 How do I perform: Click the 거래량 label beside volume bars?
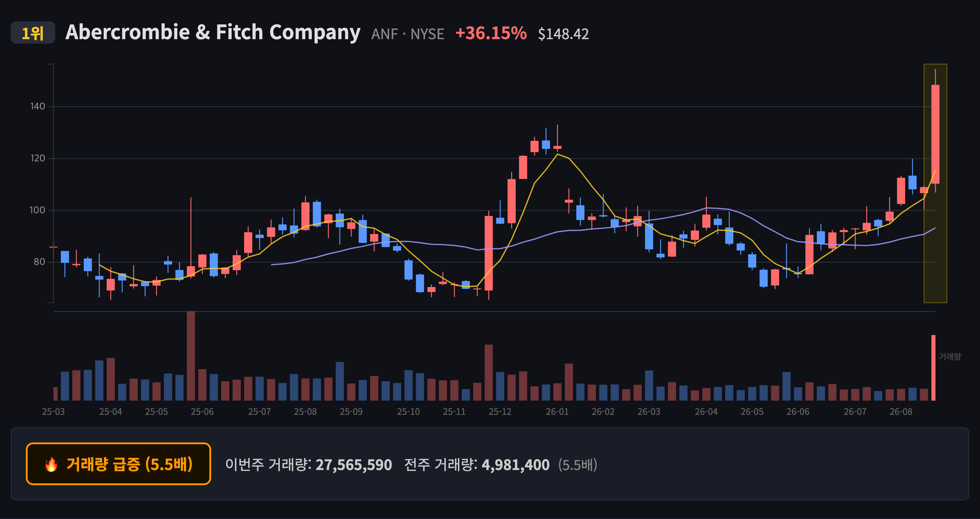950,357
